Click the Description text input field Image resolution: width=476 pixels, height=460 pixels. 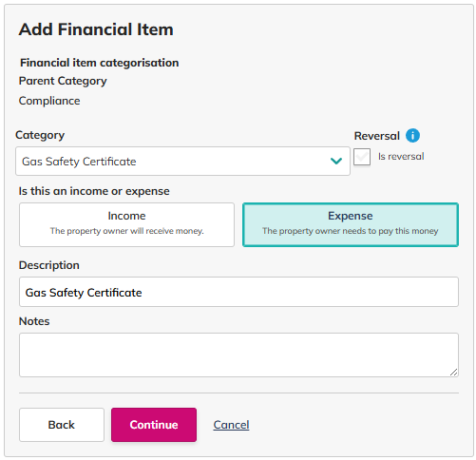(x=238, y=292)
